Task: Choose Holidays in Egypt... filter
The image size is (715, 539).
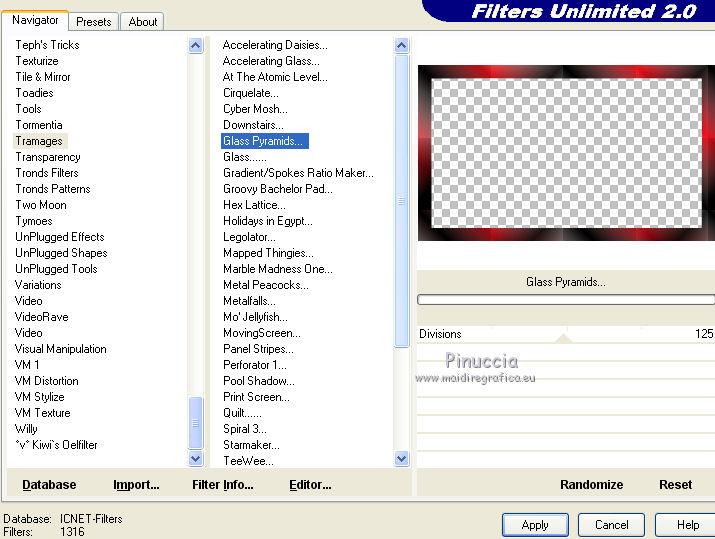Action: point(268,221)
